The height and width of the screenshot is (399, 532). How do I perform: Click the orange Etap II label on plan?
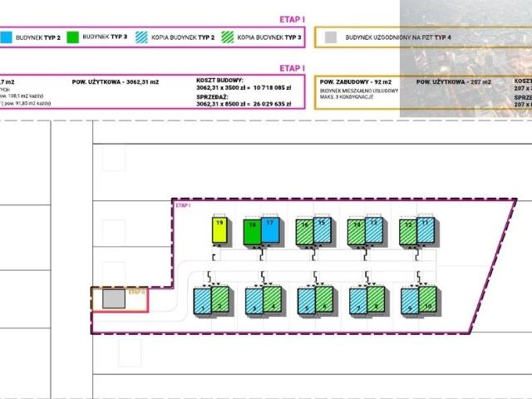[x=137, y=292]
